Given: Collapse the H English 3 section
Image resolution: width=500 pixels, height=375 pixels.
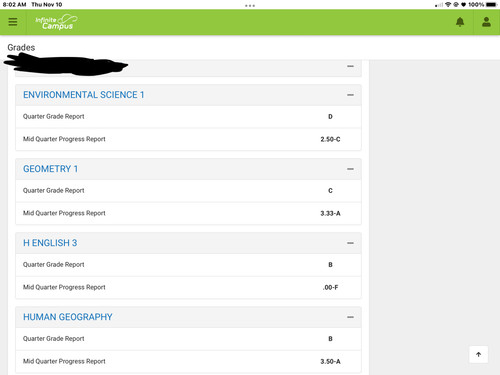Looking at the screenshot, I should tap(350, 243).
